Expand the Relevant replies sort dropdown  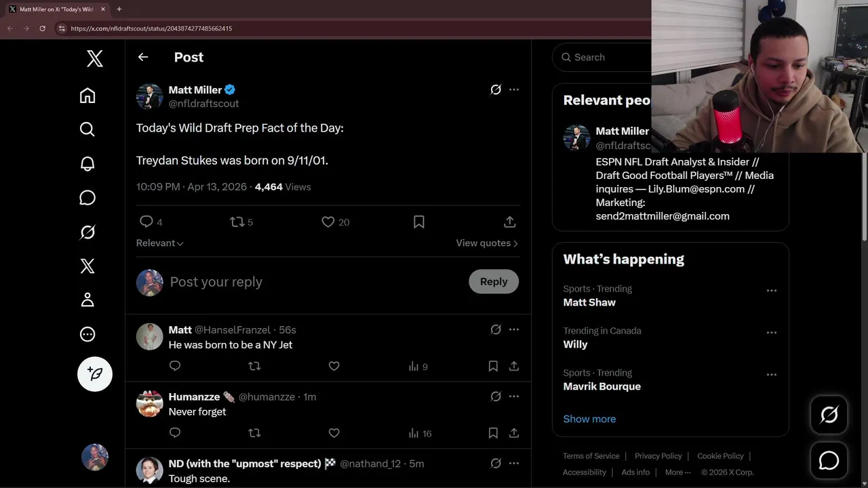[160, 243]
